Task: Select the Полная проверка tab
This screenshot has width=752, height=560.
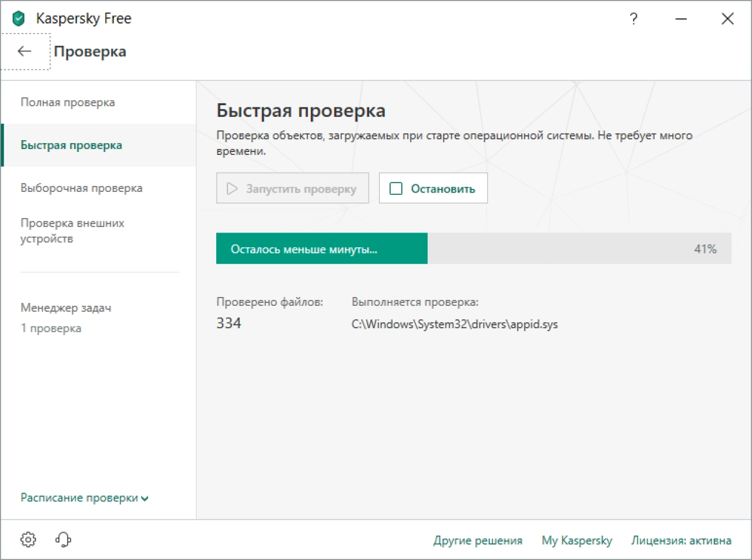Action: click(x=99, y=102)
